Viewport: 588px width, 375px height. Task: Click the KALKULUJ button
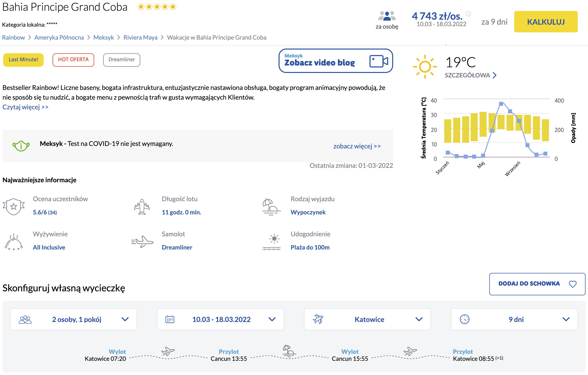coord(546,22)
